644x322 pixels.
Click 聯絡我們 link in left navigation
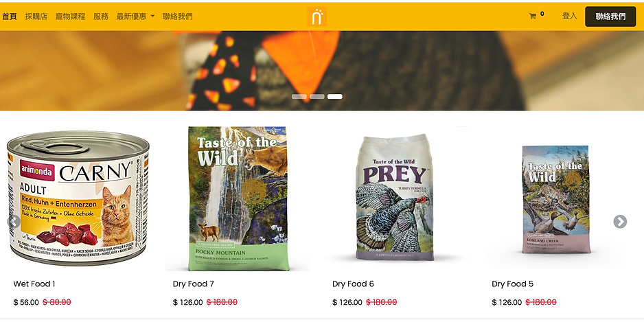177,16
